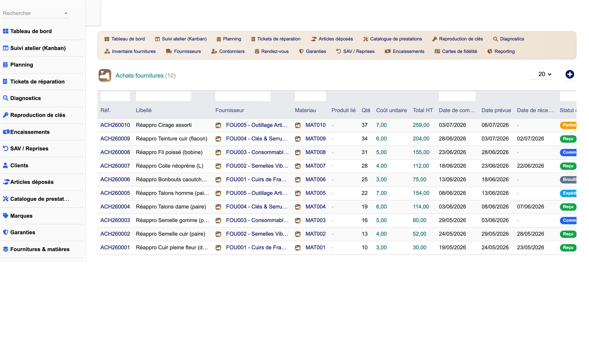Open purchase ACH260010 reference link

tap(115, 125)
